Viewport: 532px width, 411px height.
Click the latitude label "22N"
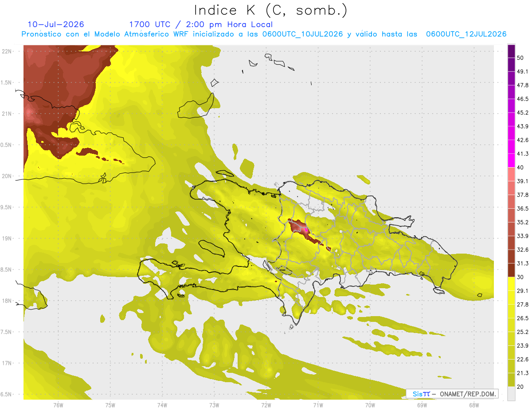[8, 51]
